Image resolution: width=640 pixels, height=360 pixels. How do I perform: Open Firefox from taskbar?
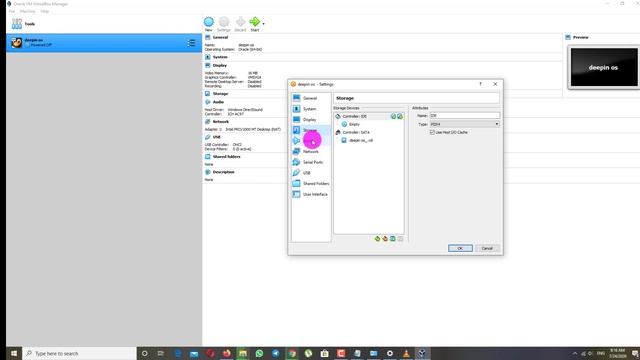(227, 353)
